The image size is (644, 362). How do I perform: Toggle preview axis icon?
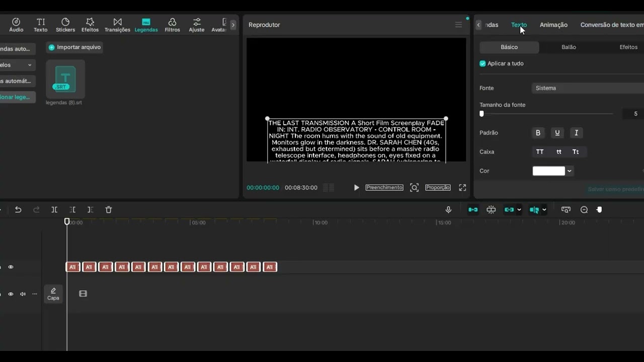pyautogui.click(x=534, y=210)
